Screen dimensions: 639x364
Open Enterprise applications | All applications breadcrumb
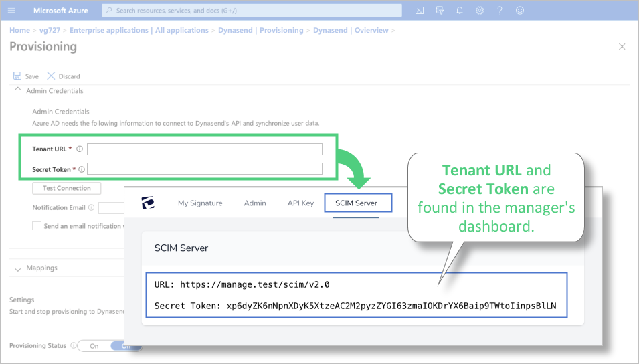(139, 30)
